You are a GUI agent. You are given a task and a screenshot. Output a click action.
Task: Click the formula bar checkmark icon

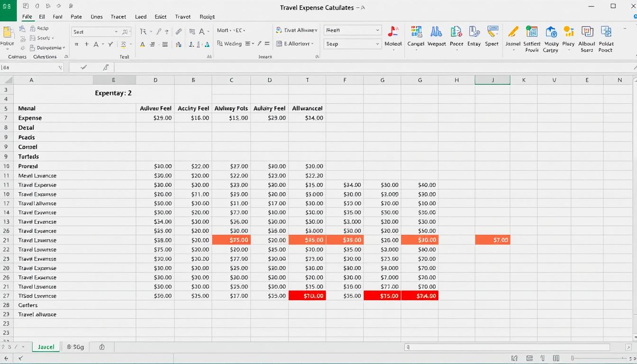pyautogui.click(x=84, y=68)
